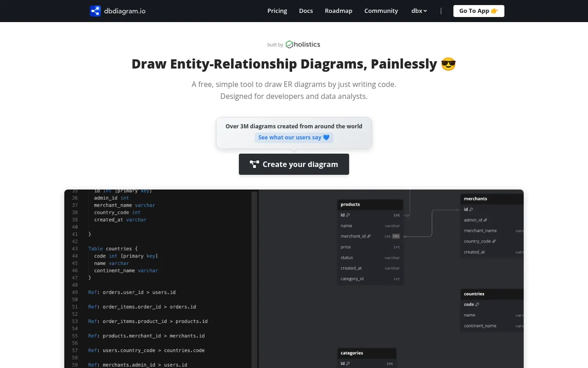Select the products name field row
This screenshot has height=368, width=588.
370,226
